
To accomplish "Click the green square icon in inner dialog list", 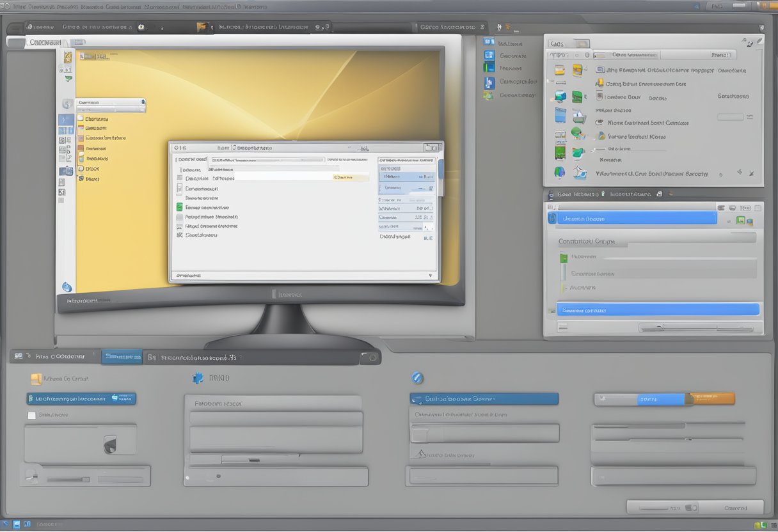I will coord(180,207).
